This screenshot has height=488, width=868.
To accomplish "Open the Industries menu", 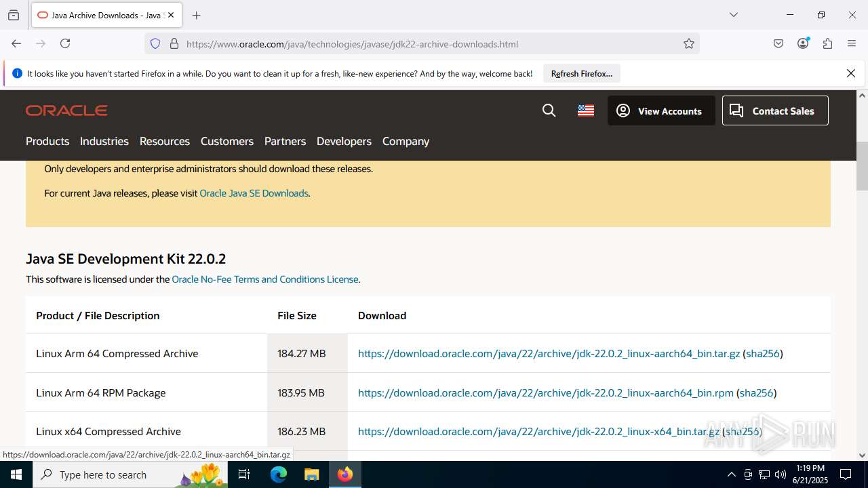I will (104, 141).
